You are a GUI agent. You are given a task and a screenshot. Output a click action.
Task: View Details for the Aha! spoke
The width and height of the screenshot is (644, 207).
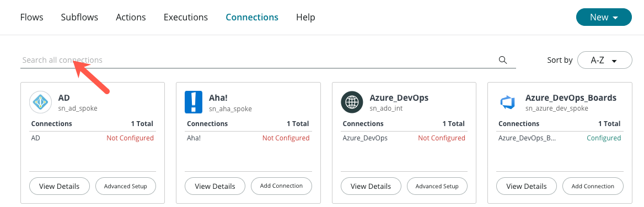[x=215, y=186]
